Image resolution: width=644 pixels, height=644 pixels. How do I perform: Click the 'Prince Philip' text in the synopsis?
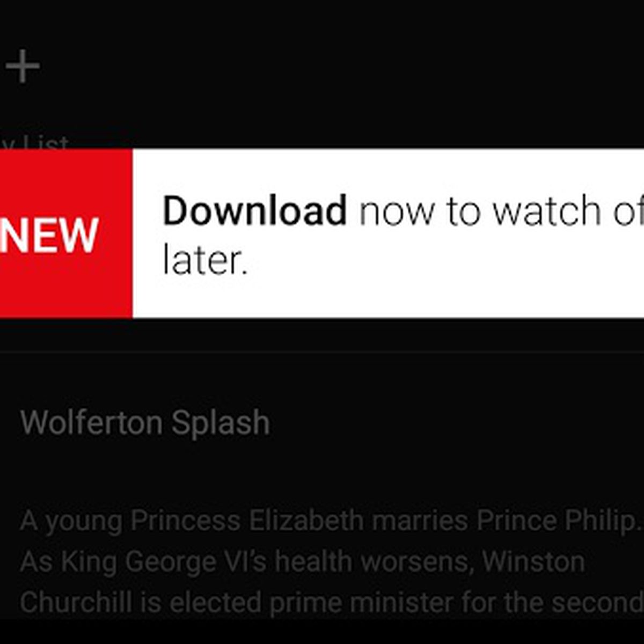[x=555, y=521]
